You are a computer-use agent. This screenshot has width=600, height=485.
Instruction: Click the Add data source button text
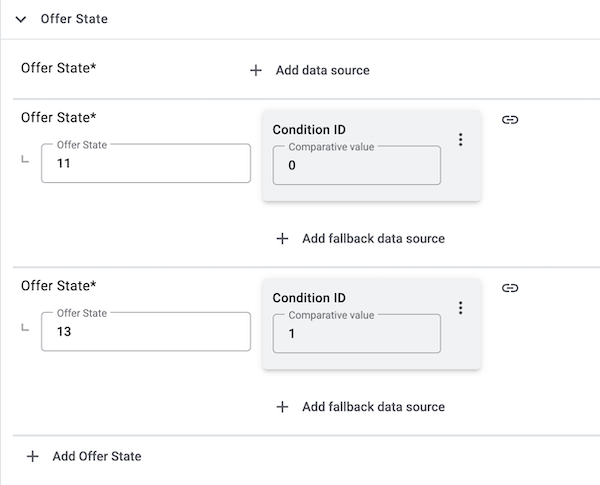322,70
